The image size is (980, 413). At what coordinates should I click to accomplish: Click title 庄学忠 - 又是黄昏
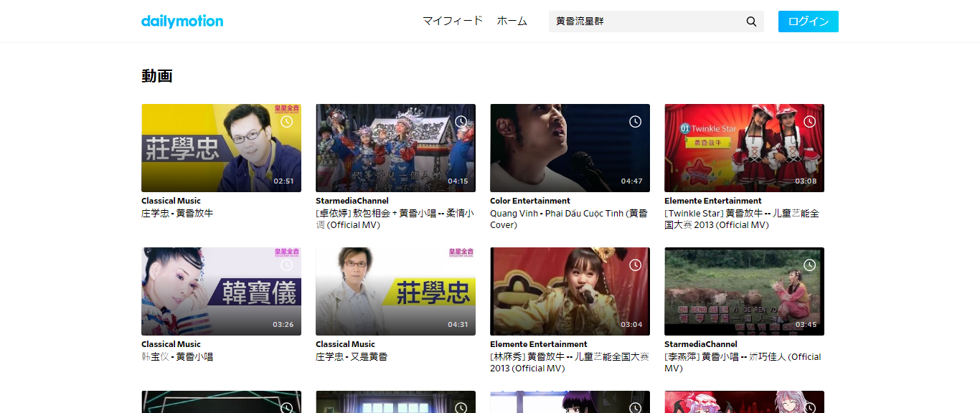coord(352,356)
